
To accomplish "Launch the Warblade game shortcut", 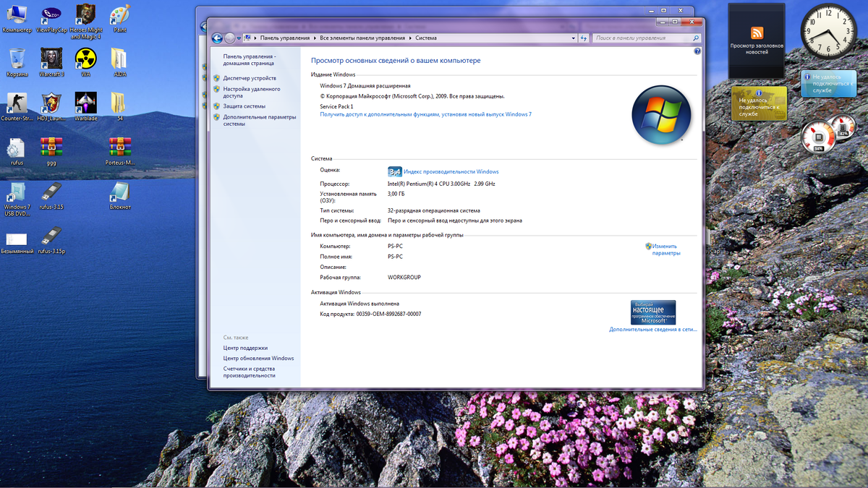I will [x=85, y=106].
